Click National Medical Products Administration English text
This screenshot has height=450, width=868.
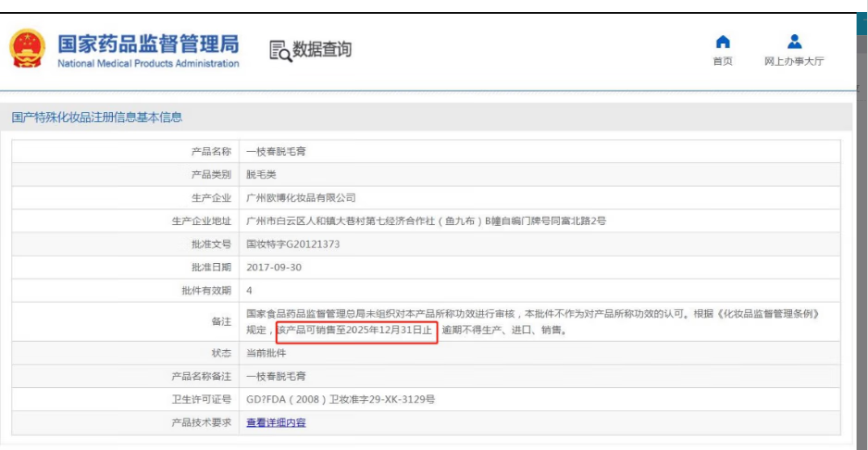pos(148,64)
